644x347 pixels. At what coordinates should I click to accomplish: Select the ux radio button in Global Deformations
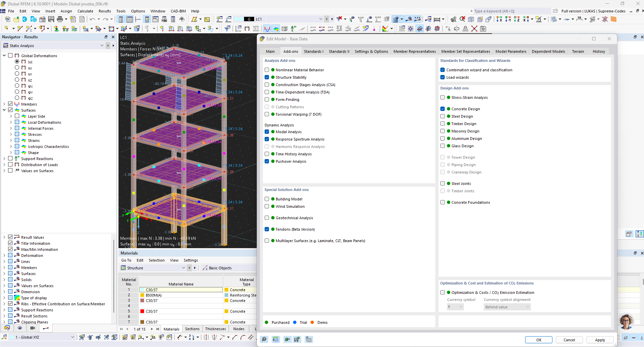coord(17,68)
